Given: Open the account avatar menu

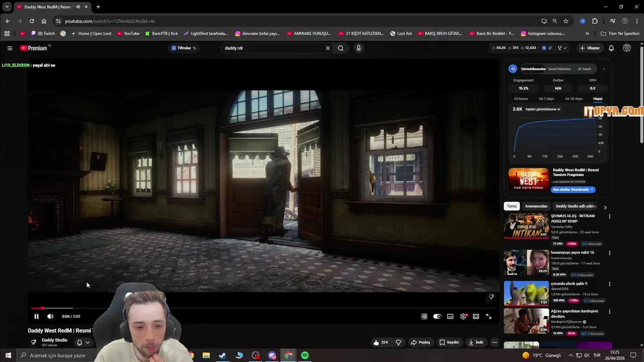Looking at the screenshot, I should pos(627,48).
